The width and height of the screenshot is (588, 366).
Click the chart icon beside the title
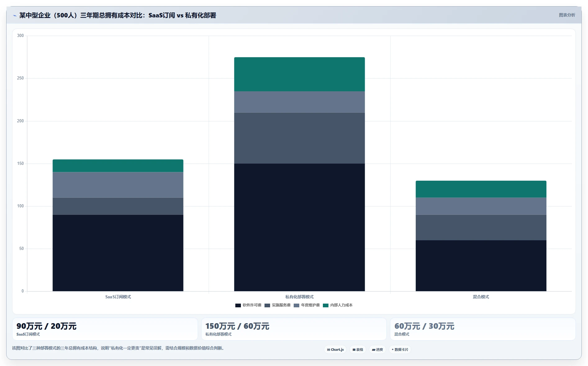15,16
